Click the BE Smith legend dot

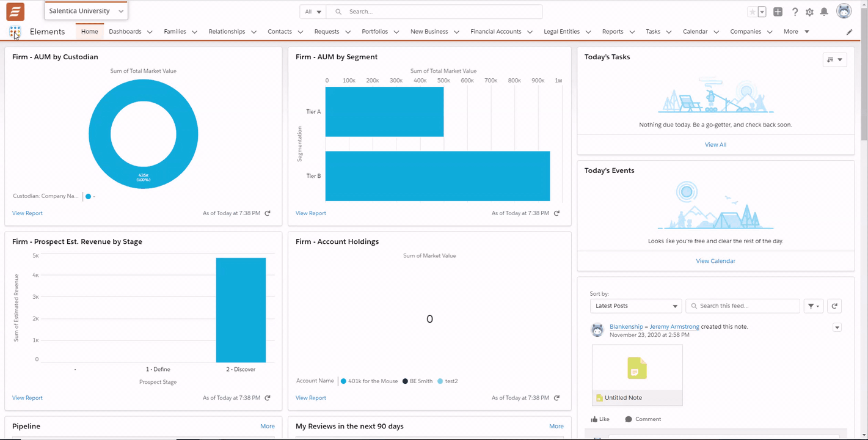405,381
